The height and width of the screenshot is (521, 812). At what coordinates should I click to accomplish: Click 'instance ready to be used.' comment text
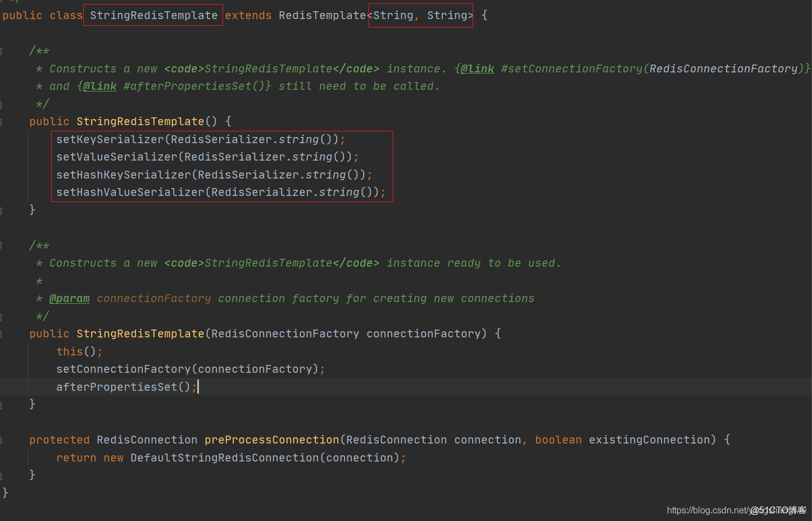tap(474, 263)
